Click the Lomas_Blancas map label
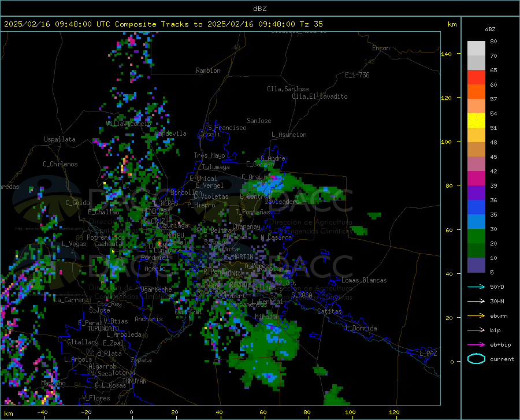Viewport: 520px width, 420px height. [x=364, y=280]
